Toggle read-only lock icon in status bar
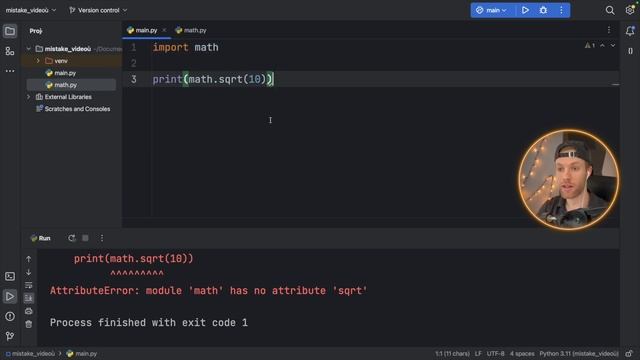Screen dimensions: 640x360 tap(629, 354)
